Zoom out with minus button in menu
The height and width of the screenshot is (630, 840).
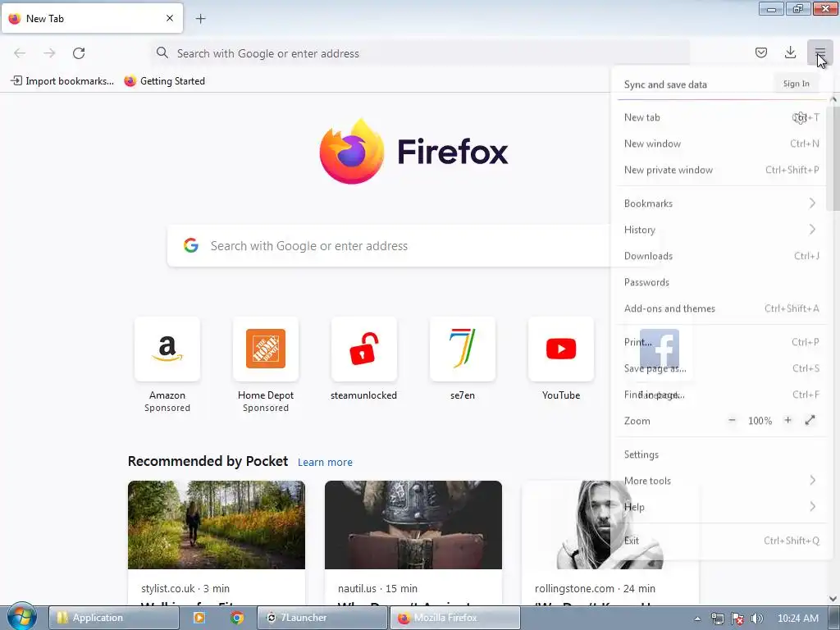pos(732,421)
